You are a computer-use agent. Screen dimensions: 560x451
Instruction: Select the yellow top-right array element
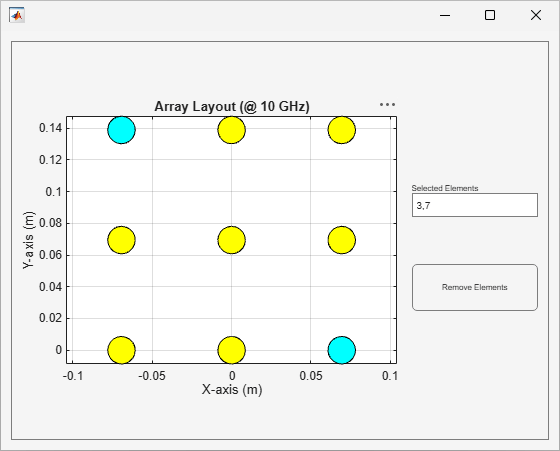coord(342,130)
